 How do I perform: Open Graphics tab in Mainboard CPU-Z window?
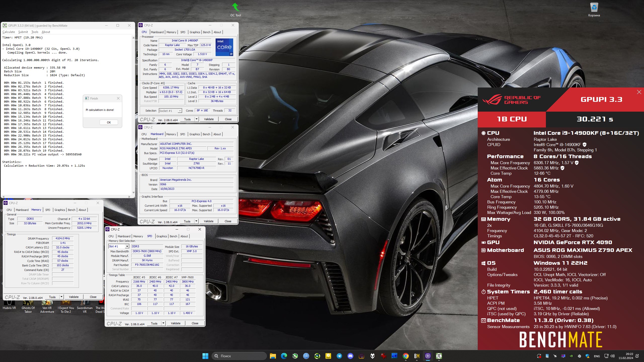pyautogui.click(x=195, y=134)
